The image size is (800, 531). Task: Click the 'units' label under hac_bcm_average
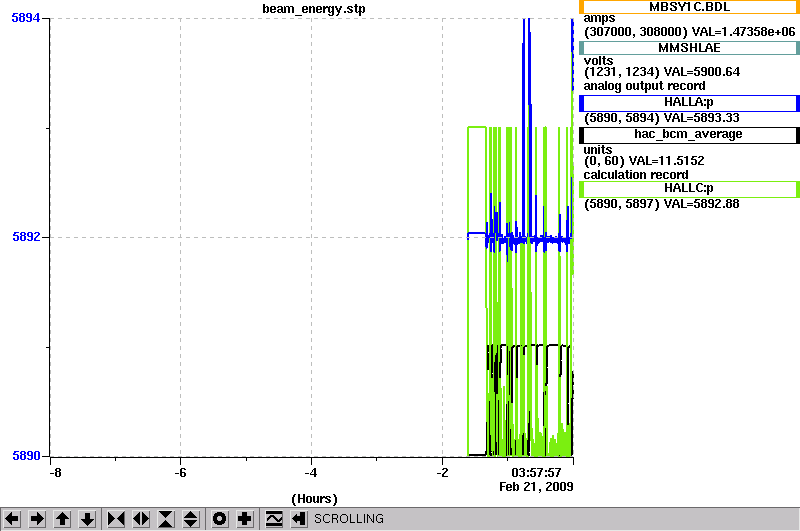pos(597,149)
